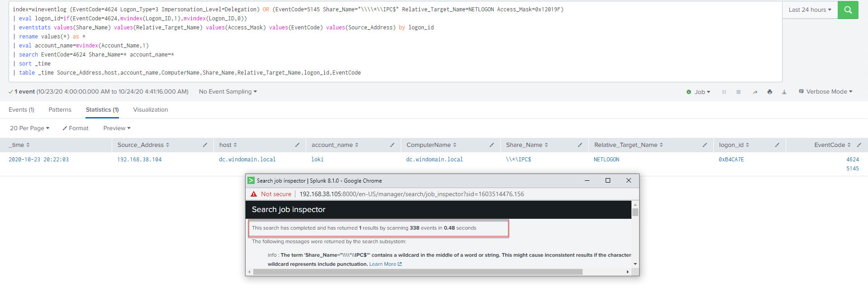Export the search results
The width and height of the screenshot is (868, 292).
pos(784,92)
